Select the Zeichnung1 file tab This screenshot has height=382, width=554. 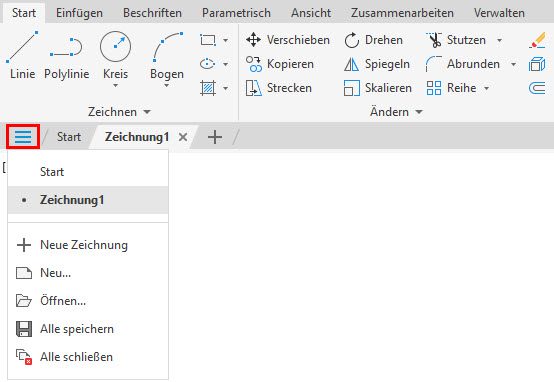pos(136,137)
